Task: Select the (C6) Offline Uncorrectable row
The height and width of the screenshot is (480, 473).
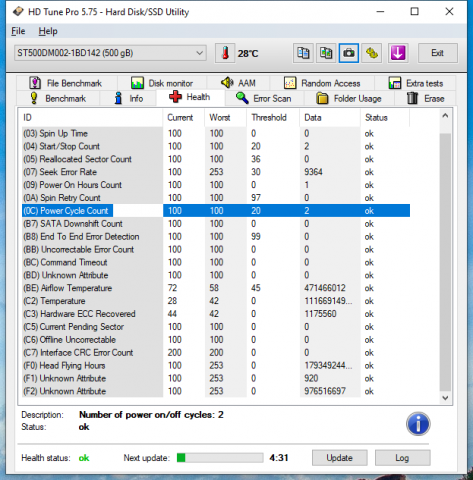Action: pyautogui.click(x=216, y=340)
